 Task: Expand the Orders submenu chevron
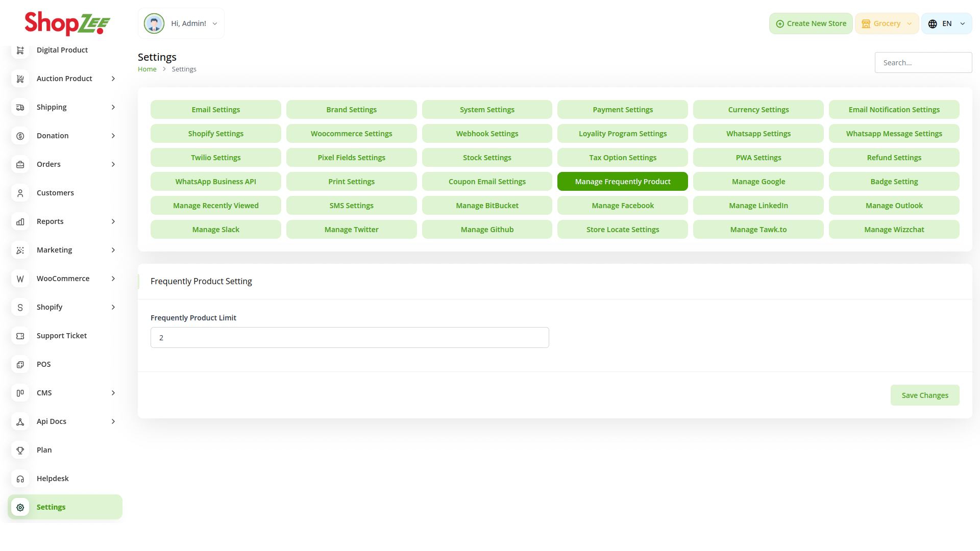coord(113,164)
